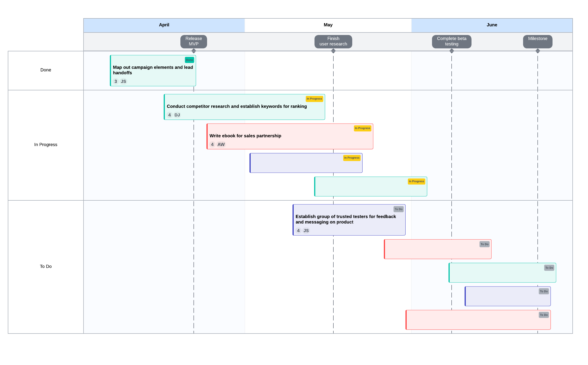Click the DJ assignee badge
588x365 pixels.
point(177,115)
